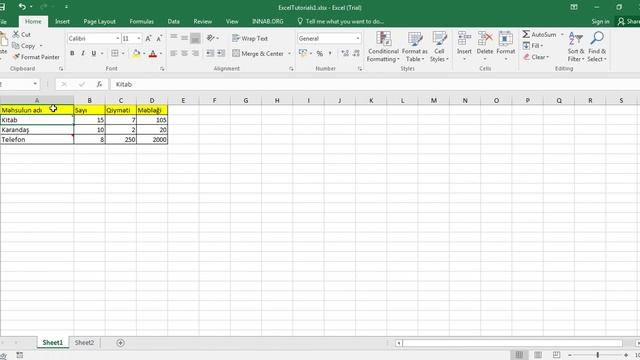Adjust the zoom slider handle
Viewport: 640px width, 360px height.
(598, 355)
